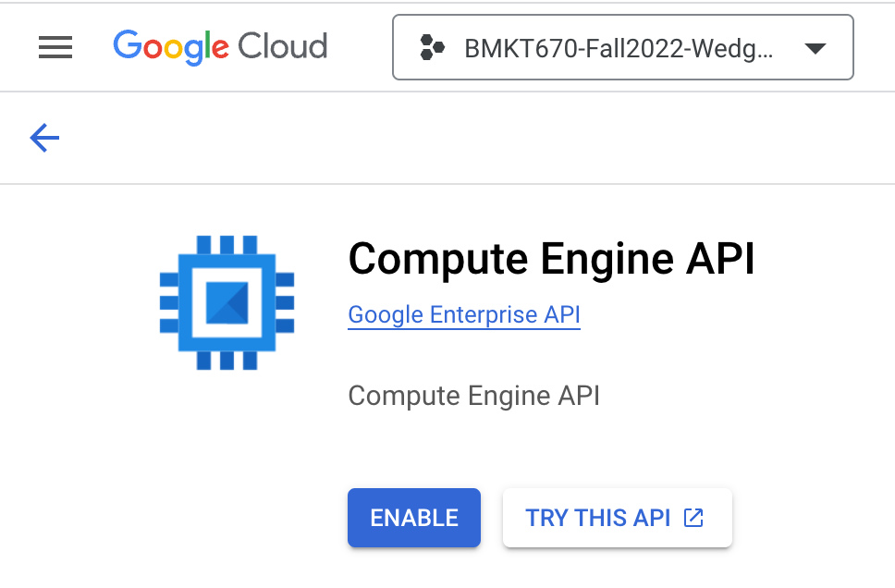Click the project picker caret arrow
Screen dimensions: 895x588
(x=815, y=47)
